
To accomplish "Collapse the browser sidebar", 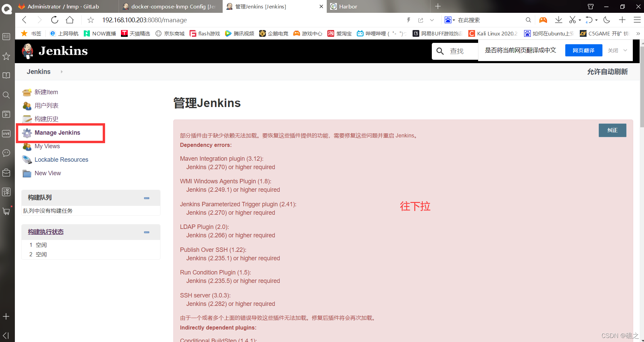I will coord(6,335).
